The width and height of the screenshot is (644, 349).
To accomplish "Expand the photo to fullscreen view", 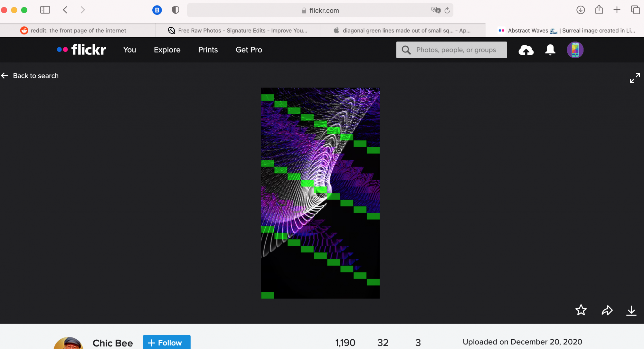I will (x=635, y=78).
